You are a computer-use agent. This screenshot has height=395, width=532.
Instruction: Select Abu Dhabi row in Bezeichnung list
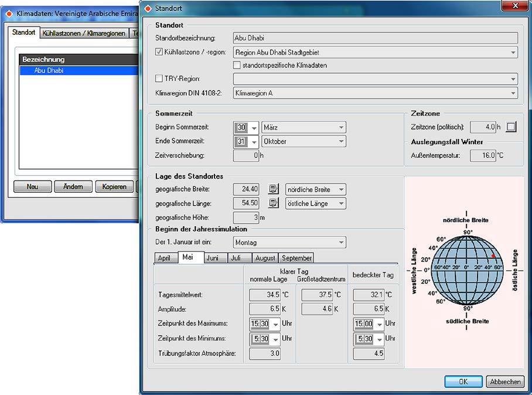pyautogui.click(x=80, y=70)
